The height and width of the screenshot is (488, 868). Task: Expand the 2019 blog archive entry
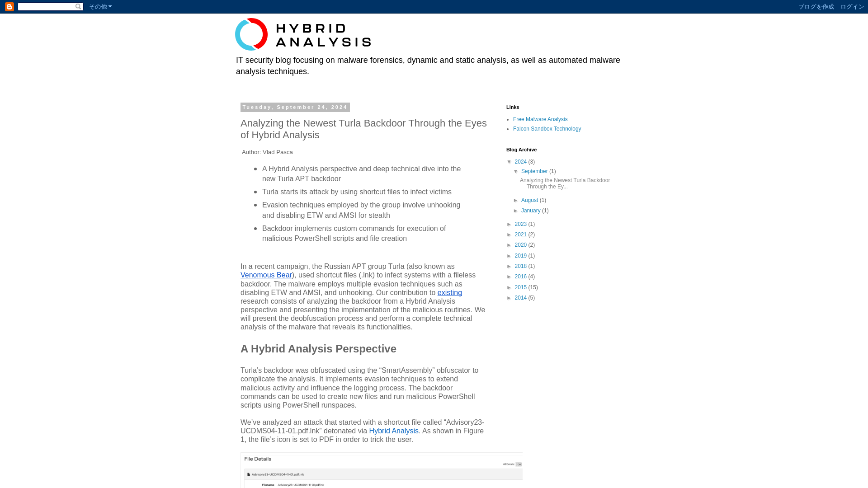point(509,255)
